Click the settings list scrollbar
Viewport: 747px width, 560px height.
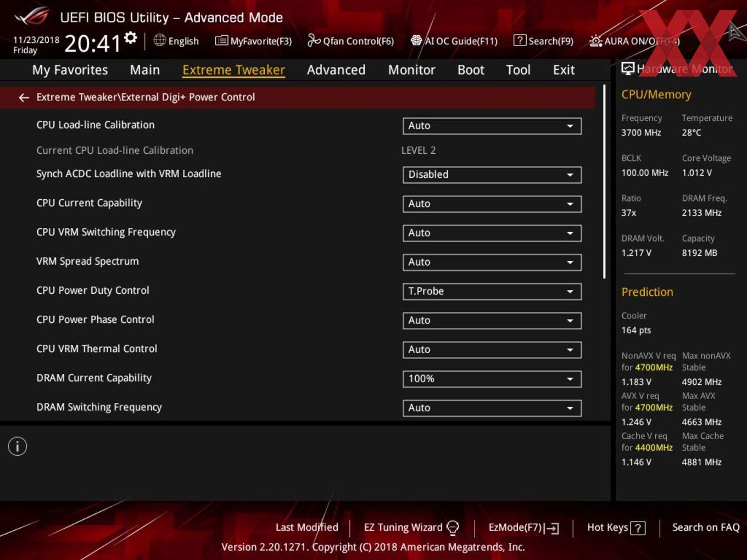pos(604,182)
